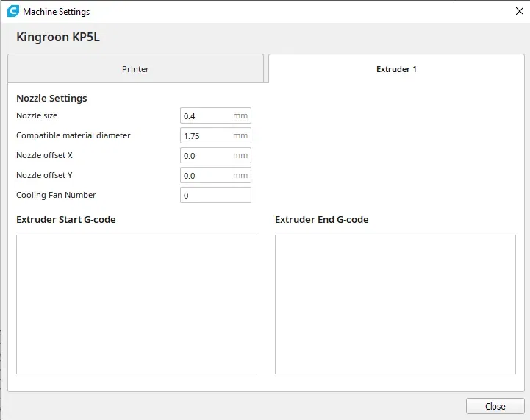Image resolution: width=530 pixels, height=420 pixels.
Task: Click the Compatible material diameter label
Action: [x=74, y=135]
